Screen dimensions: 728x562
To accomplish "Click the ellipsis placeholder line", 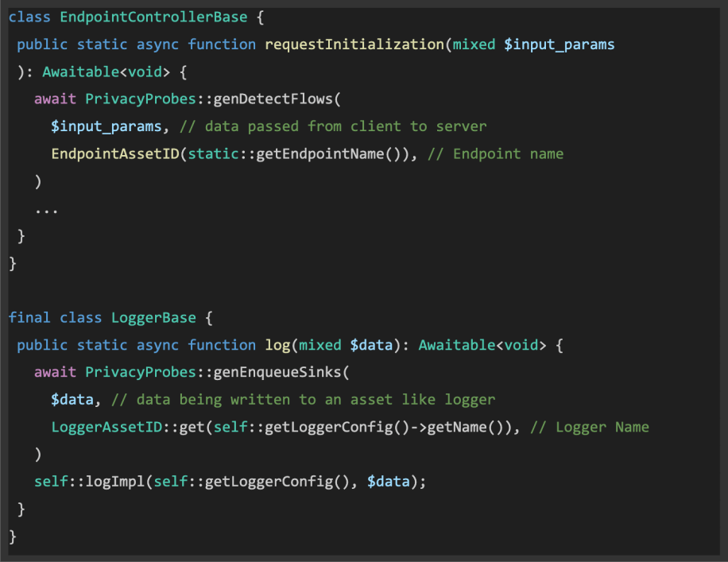I will [46, 209].
